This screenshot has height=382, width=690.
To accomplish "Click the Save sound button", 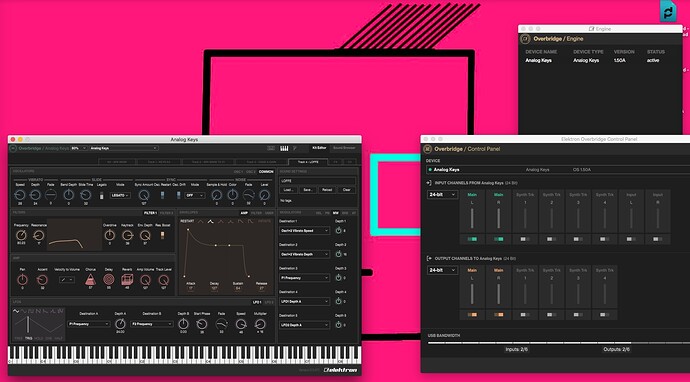I will 307,190.
